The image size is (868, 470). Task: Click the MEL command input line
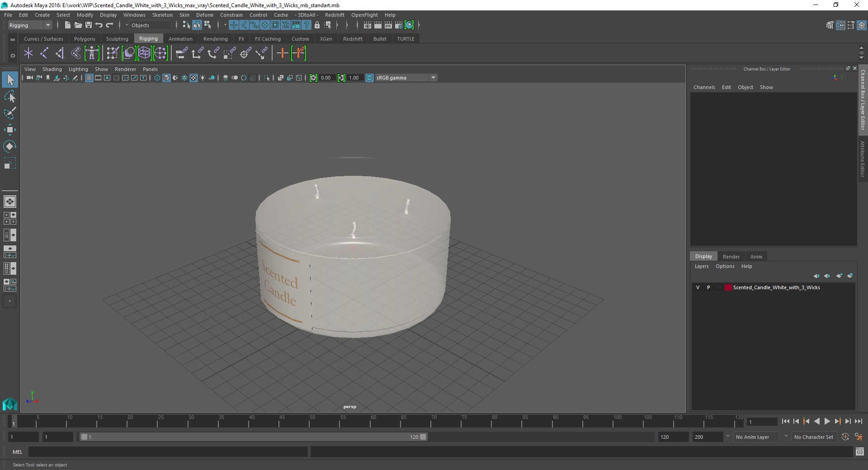coord(168,451)
